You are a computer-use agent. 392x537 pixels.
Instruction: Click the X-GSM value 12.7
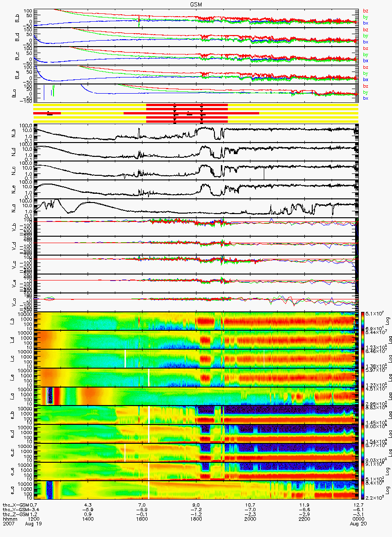coord(358,505)
